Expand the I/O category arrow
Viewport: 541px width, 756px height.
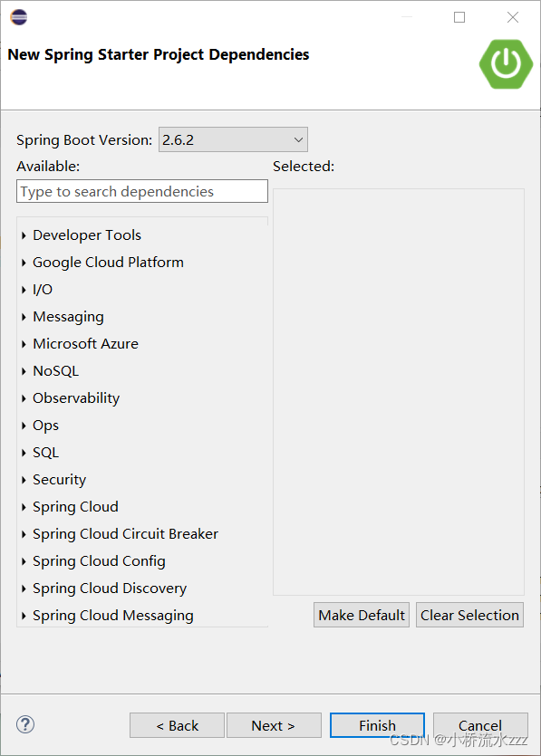coord(24,290)
